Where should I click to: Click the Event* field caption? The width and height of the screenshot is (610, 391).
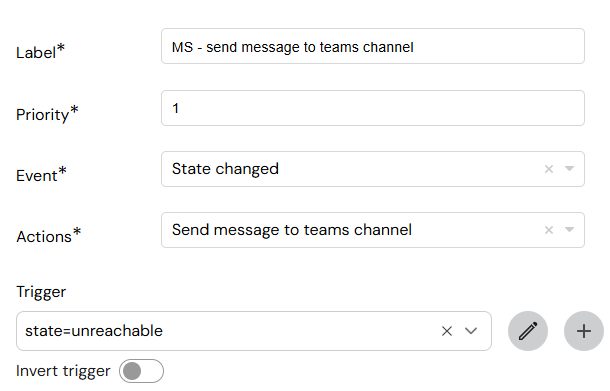(x=41, y=175)
